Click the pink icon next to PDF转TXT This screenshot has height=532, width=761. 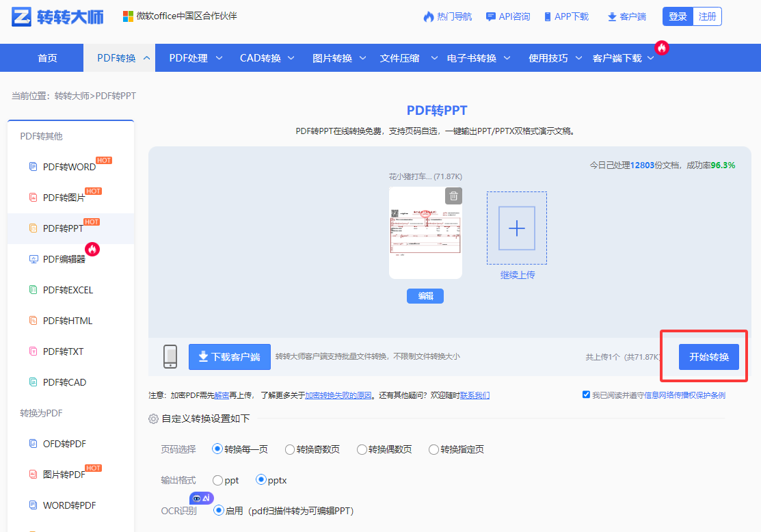point(33,351)
